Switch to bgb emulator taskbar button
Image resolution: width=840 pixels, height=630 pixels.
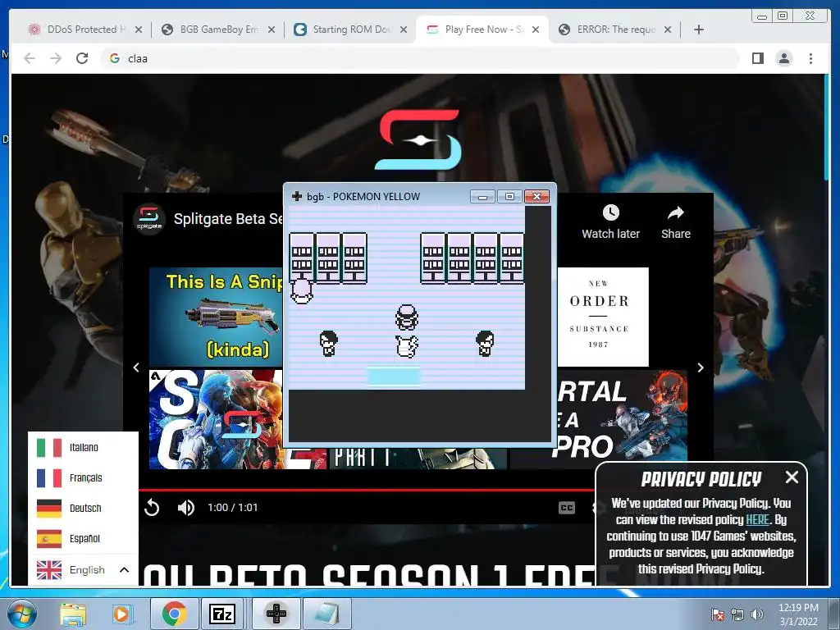(276, 614)
